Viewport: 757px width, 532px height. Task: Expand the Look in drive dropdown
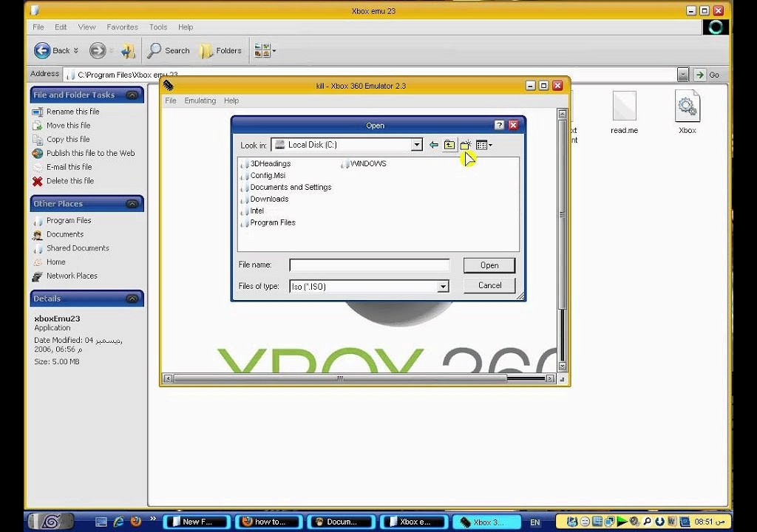pos(417,145)
